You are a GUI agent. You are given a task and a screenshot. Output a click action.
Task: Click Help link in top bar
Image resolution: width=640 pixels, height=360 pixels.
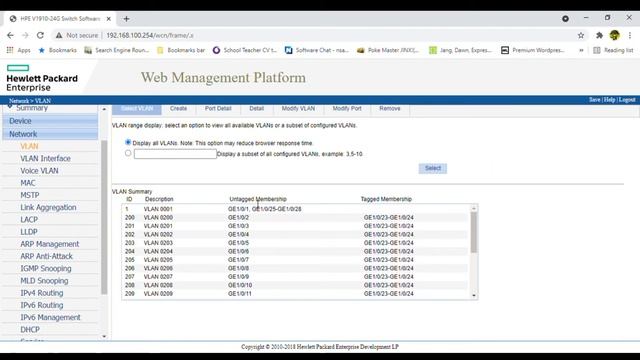click(x=609, y=100)
